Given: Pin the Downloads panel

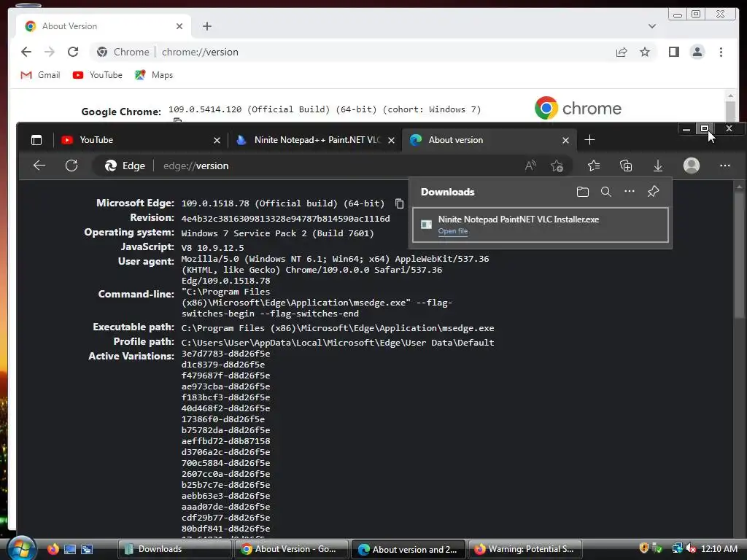Looking at the screenshot, I should 653,192.
